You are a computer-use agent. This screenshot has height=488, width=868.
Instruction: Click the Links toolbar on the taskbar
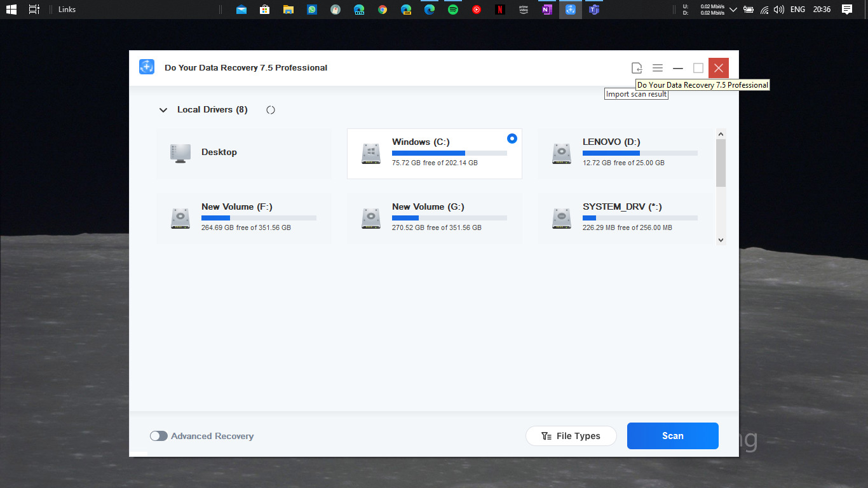point(67,10)
